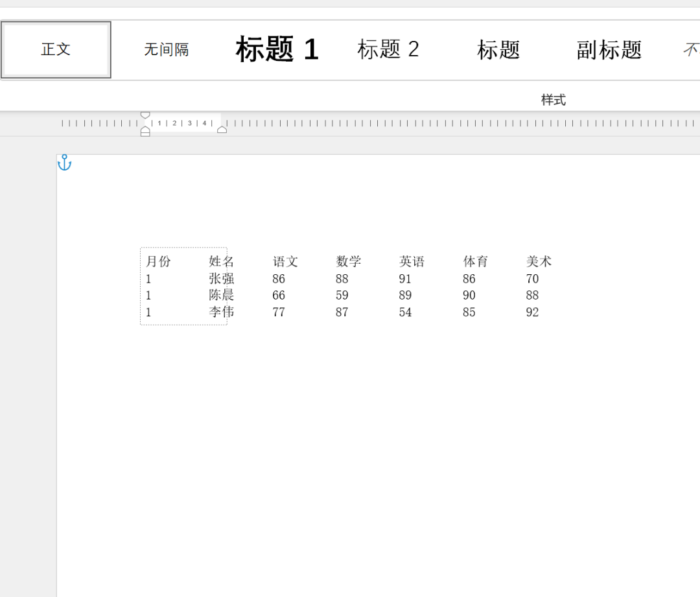Viewport: 700px width, 597px height.
Task: Click the score 92 in the last row
Action: (x=531, y=312)
